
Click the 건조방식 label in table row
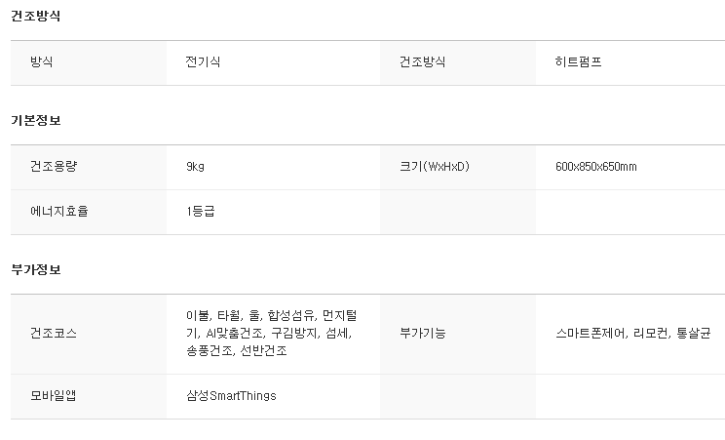coord(422,62)
